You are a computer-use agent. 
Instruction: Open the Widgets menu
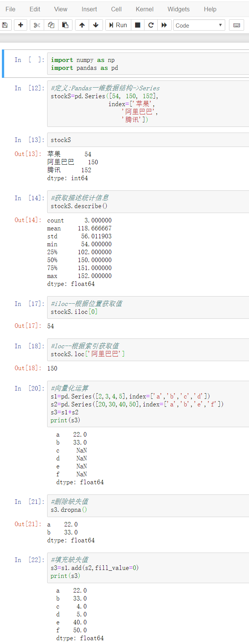point(179,9)
